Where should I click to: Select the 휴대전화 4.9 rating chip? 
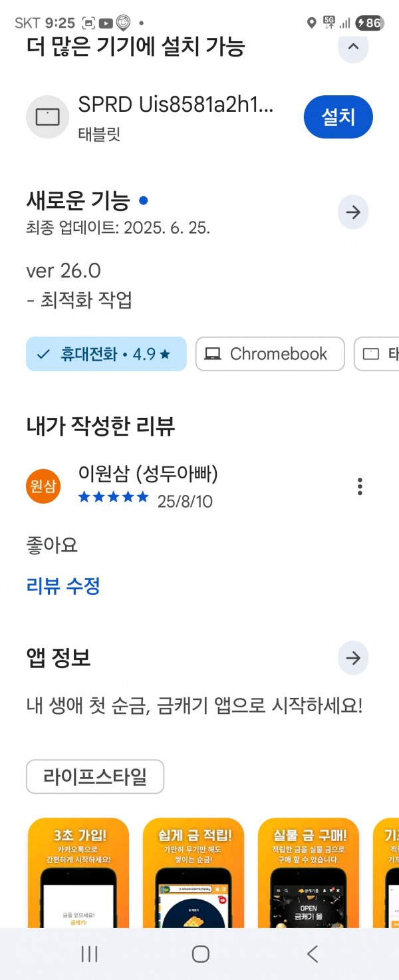pyautogui.click(x=106, y=354)
